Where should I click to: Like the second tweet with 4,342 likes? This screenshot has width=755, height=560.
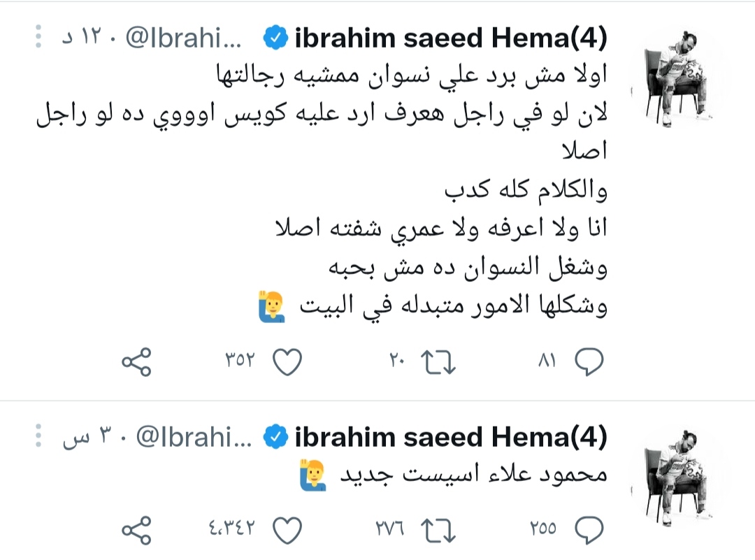pyautogui.click(x=287, y=530)
